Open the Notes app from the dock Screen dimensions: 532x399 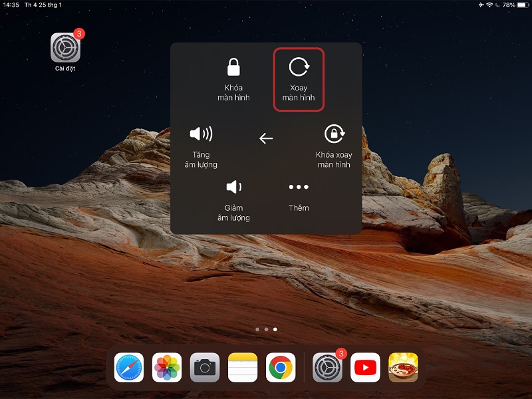pyautogui.click(x=245, y=366)
